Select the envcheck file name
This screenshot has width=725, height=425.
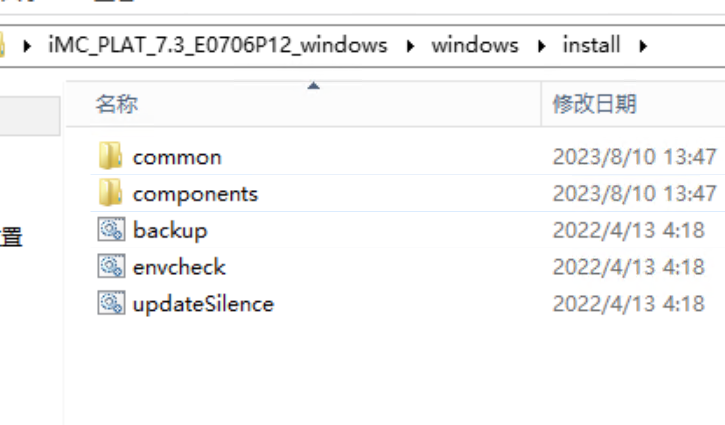(x=179, y=267)
